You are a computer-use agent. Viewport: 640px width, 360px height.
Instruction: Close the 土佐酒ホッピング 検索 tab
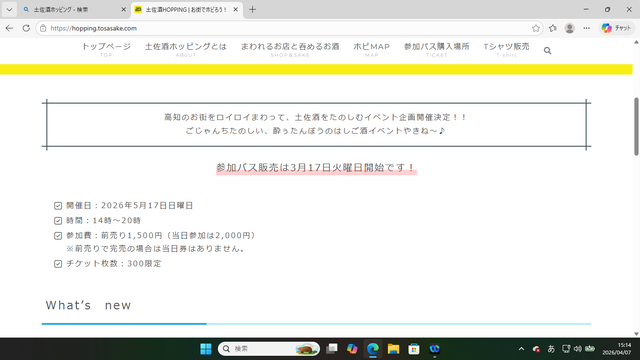click(x=124, y=9)
